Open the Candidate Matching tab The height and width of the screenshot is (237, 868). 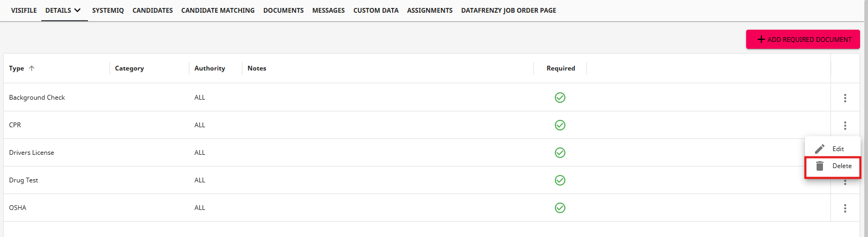tap(218, 10)
